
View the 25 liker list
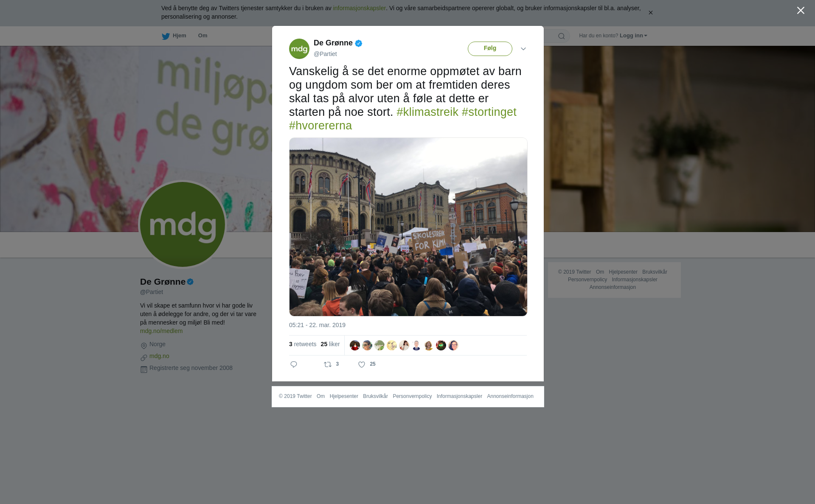[330, 344]
